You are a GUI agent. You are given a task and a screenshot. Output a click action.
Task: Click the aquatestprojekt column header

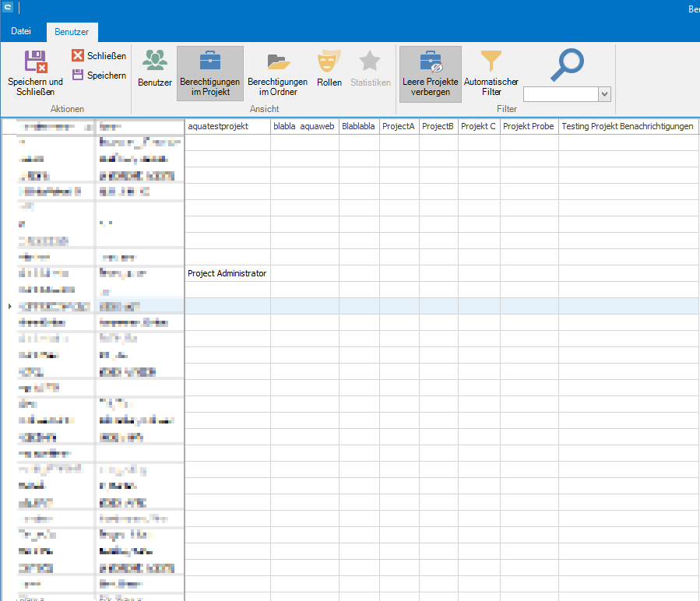(227, 126)
